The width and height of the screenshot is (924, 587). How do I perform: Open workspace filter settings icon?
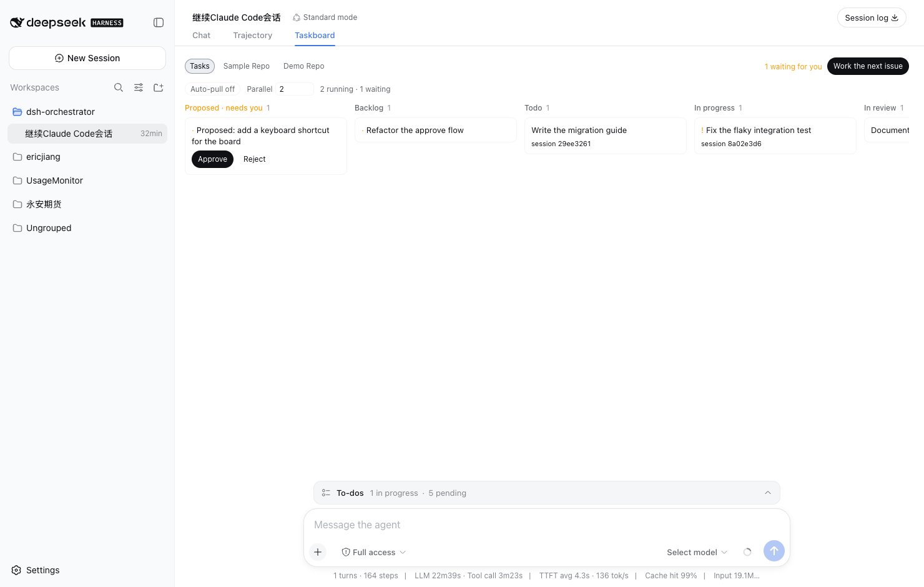click(139, 87)
